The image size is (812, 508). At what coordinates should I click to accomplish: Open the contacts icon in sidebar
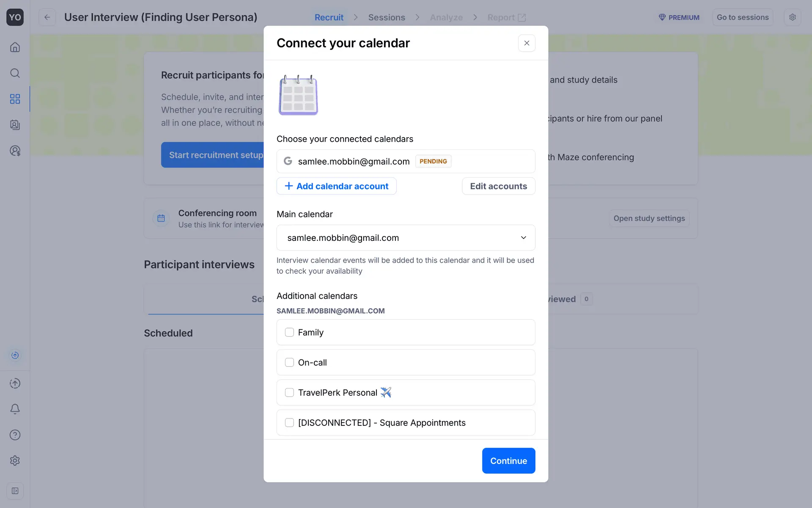15,125
